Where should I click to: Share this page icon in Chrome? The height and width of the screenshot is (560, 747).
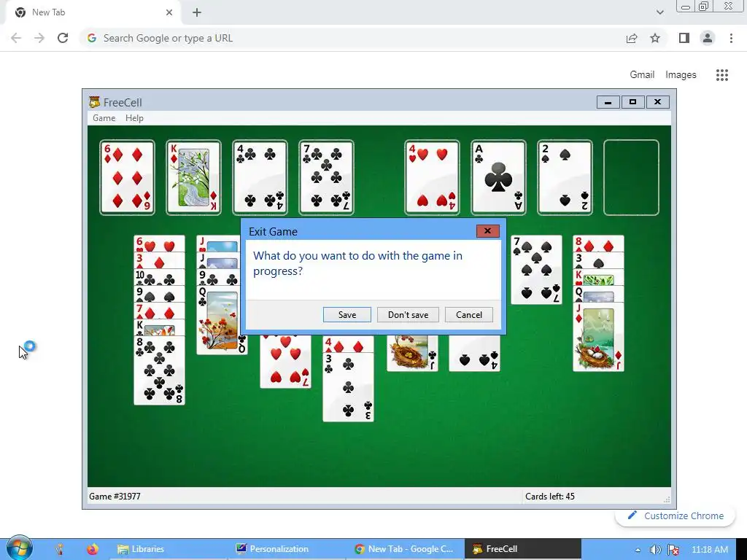coord(632,38)
